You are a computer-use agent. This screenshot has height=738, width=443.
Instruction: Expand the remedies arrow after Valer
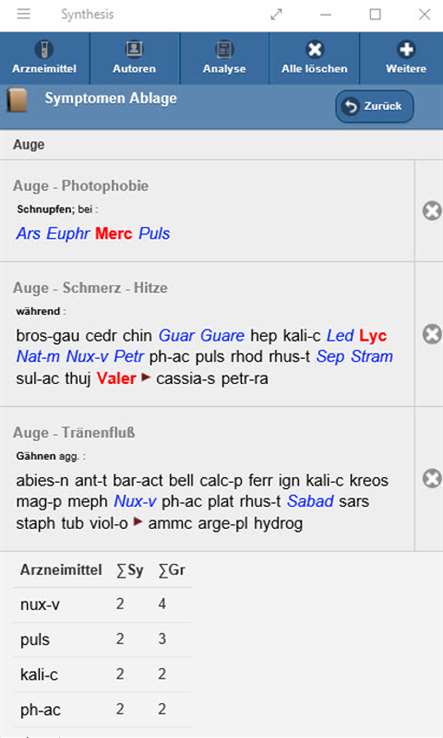tap(146, 377)
